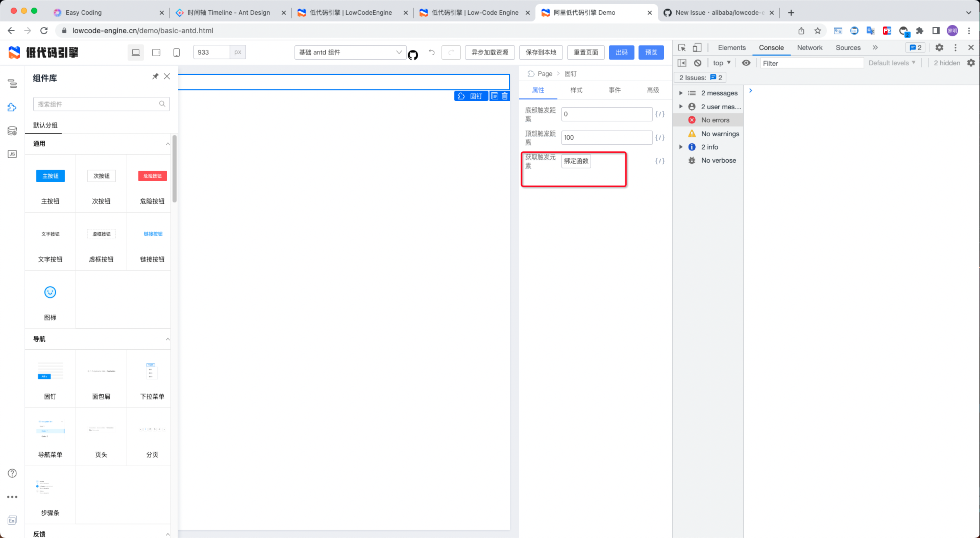Image resolution: width=980 pixels, height=538 pixels.
Task: Click the undo arrow icon
Action: [431, 53]
